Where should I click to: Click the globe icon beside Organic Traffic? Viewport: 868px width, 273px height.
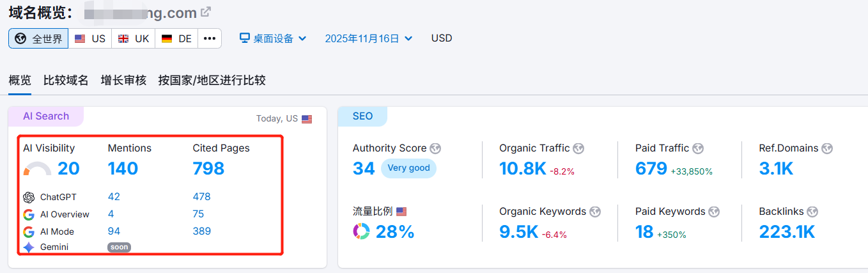pos(578,148)
